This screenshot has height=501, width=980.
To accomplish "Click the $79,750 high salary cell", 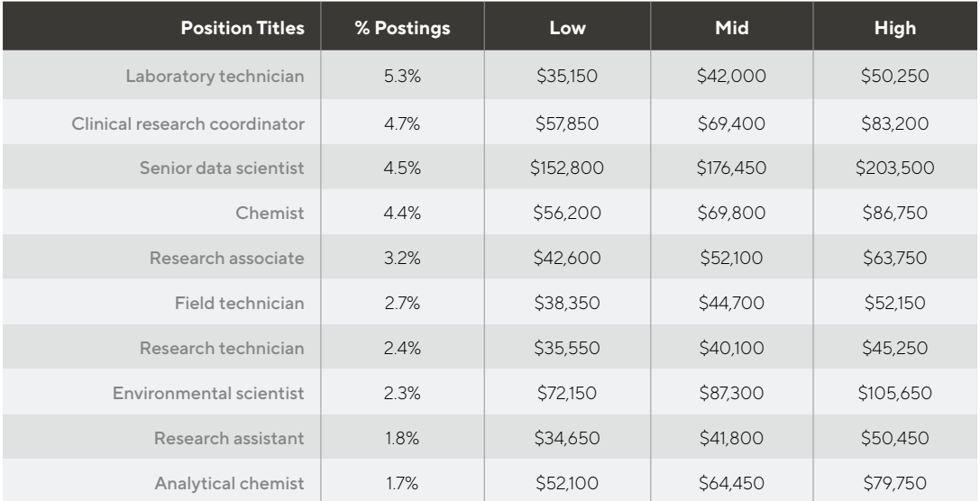I will pyautogui.click(x=894, y=484).
